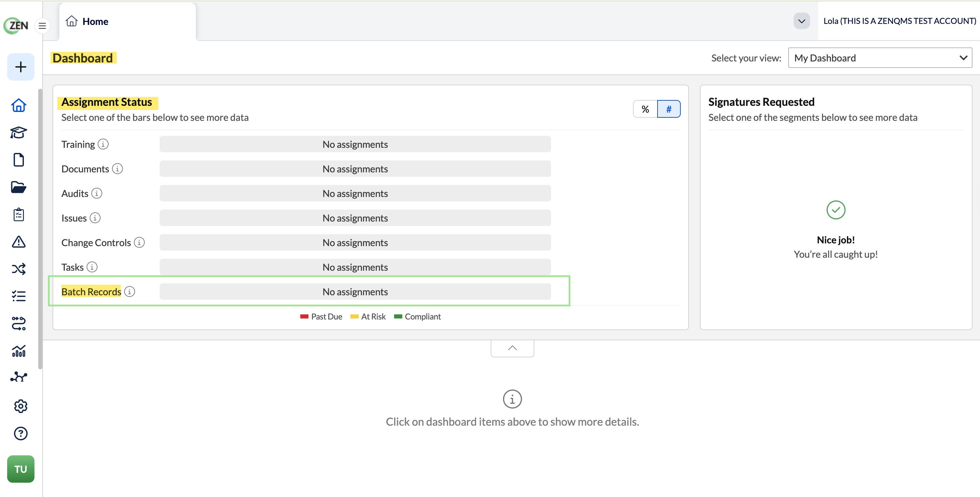The image size is (980, 497).
Task: Click info icon next to Issues
Action: pos(95,218)
